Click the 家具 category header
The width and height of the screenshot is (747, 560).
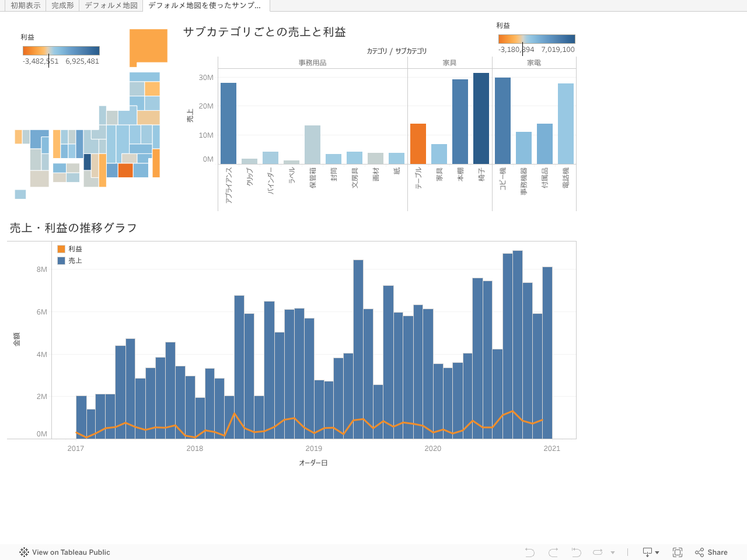[450, 63]
